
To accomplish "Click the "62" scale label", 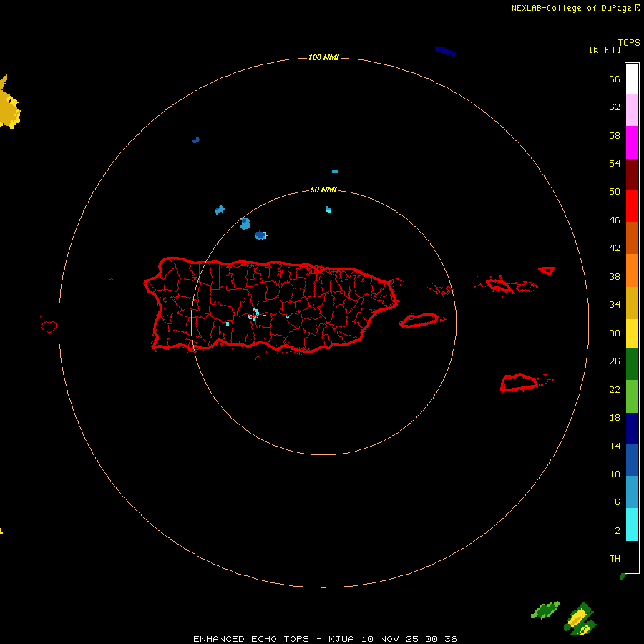I will 615,107.
